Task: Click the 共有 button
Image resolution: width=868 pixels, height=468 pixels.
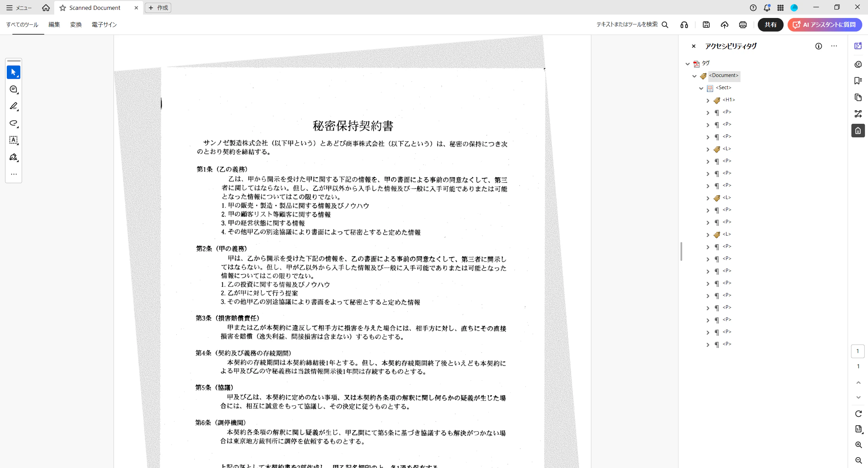Action: tap(770, 25)
